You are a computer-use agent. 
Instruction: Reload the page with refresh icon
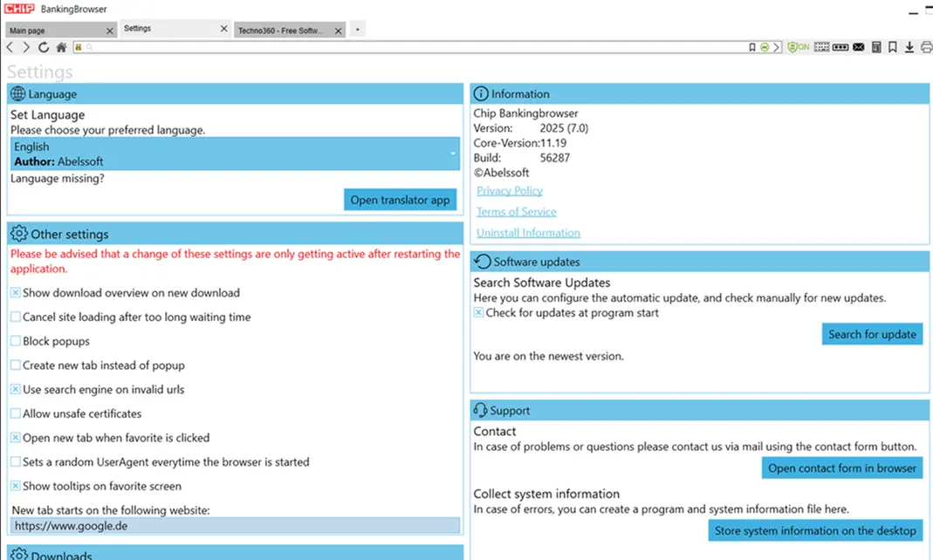click(x=44, y=47)
